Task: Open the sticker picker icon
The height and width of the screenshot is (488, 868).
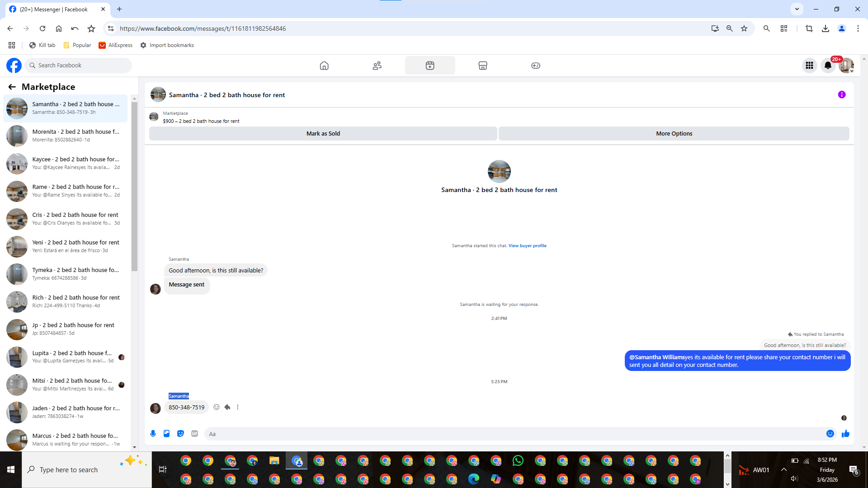Action: pos(180,434)
